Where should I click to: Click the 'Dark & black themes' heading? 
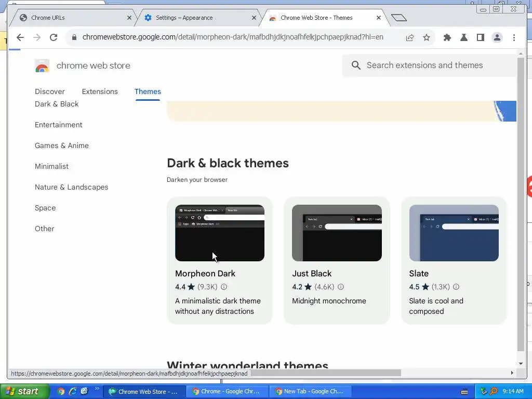[228, 163]
